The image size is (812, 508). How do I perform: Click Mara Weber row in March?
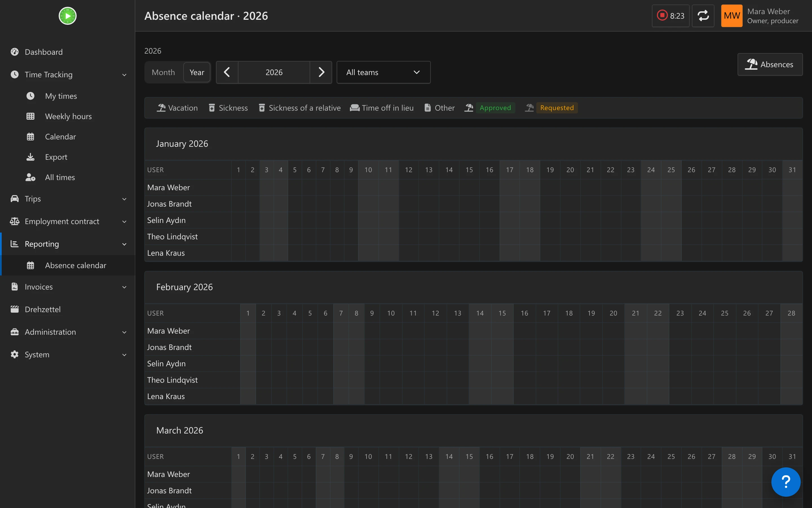[473, 474]
